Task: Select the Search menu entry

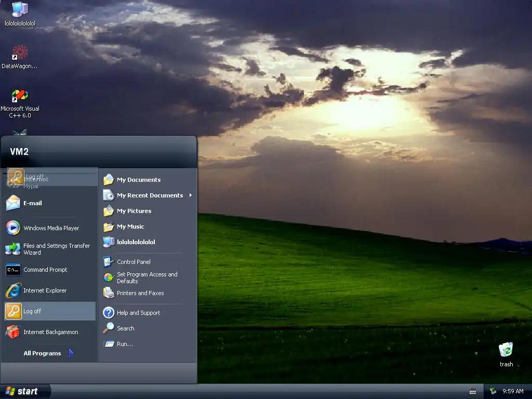Action: (148, 328)
